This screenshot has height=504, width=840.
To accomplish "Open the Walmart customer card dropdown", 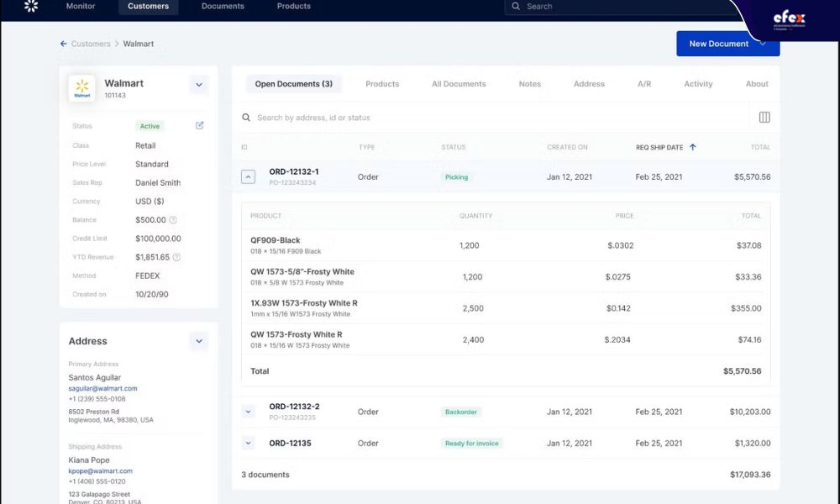I will click(x=199, y=85).
